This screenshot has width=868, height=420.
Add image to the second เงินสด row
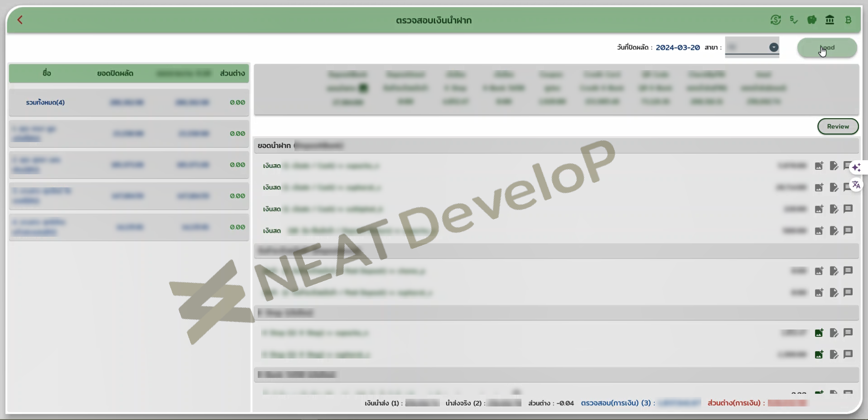click(819, 187)
